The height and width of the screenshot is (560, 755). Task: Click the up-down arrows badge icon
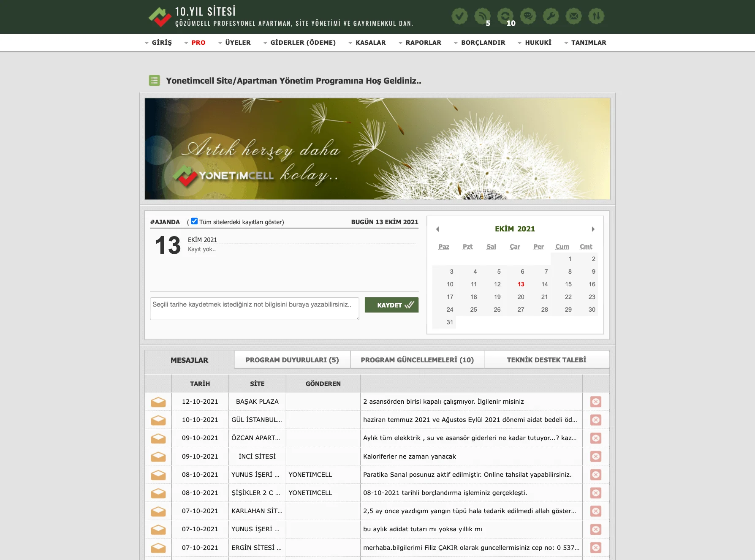point(596,16)
